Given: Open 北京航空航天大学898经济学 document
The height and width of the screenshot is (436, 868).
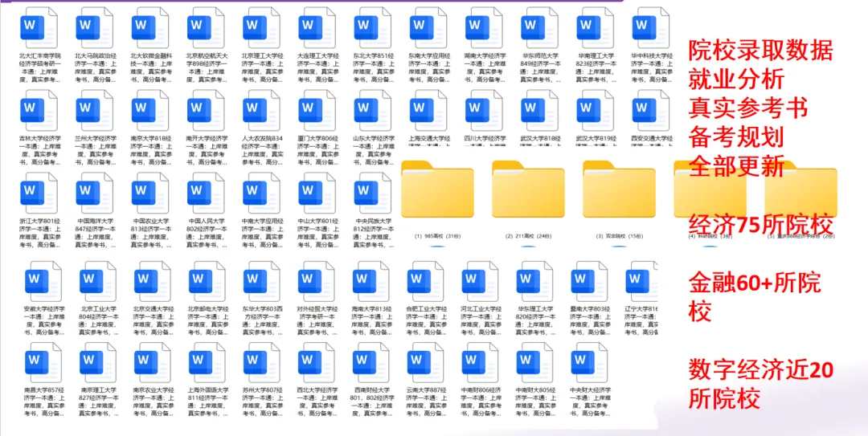Looking at the screenshot, I should [206, 27].
